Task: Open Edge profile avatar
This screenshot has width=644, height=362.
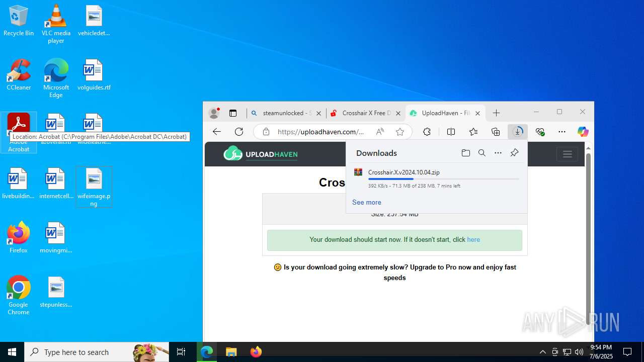Action: point(214,113)
